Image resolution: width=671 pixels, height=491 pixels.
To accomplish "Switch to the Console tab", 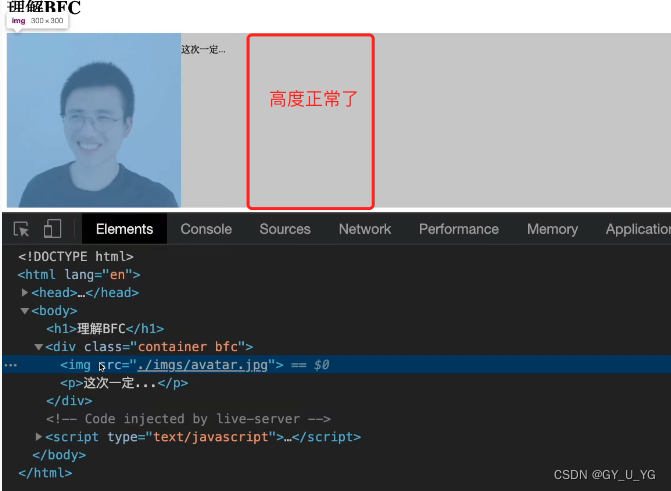I will coord(206,229).
